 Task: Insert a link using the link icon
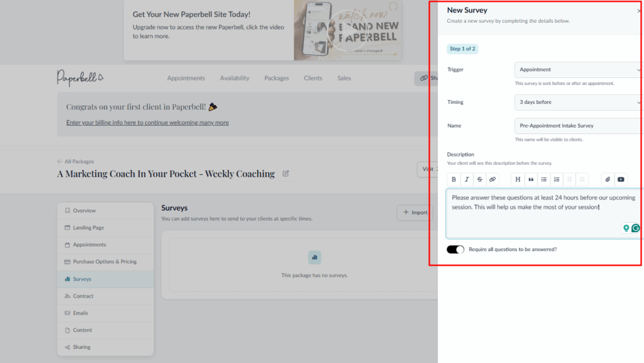[x=492, y=179]
